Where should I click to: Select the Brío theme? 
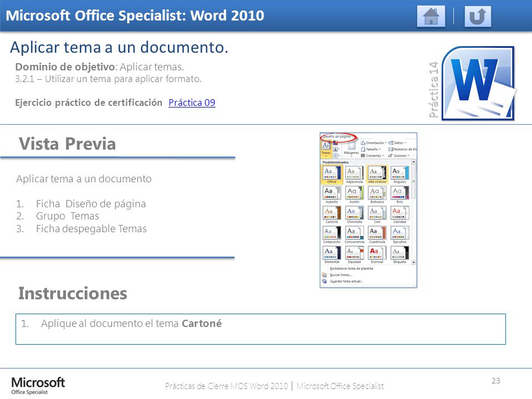tap(400, 195)
